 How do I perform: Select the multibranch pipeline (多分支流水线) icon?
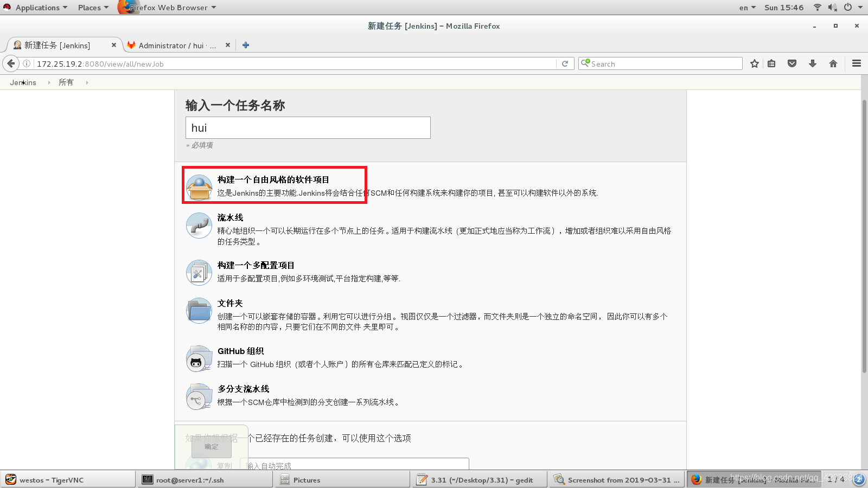[199, 396]
